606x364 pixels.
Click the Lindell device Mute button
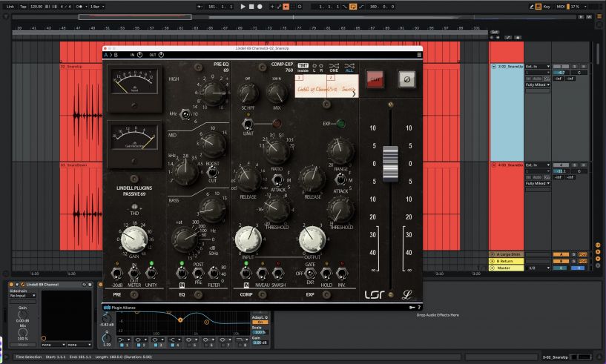point(22,345)
